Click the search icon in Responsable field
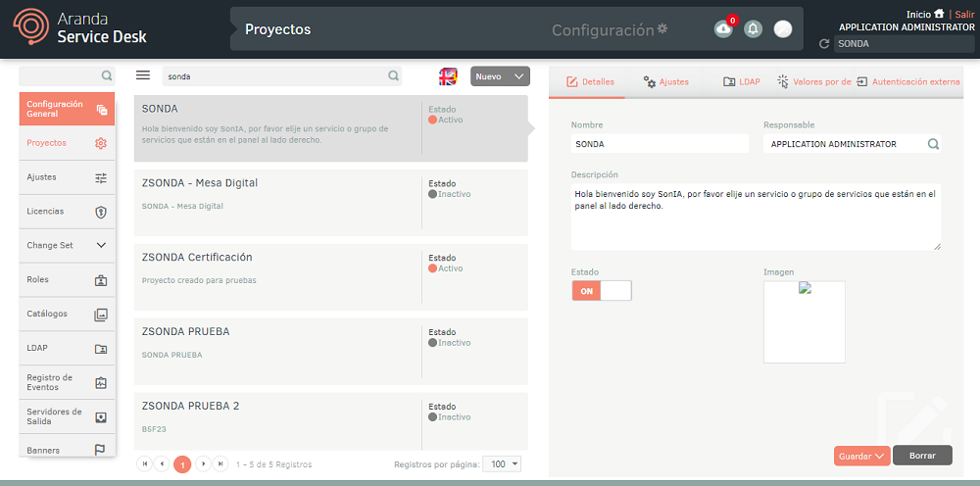The image size is (980, 486). pyautogui.click(x=932, y=144)
